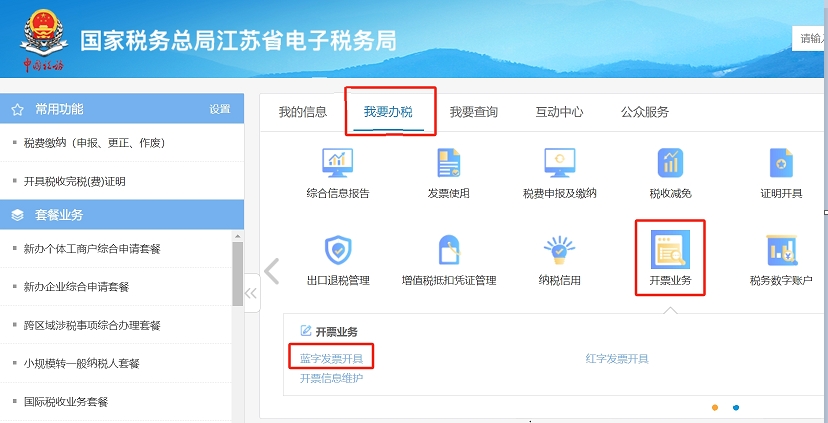Image resolution: width=828 pixels, height=423 pixels.
Task: Click the 常用功能 section header
Action: (122, 109)
